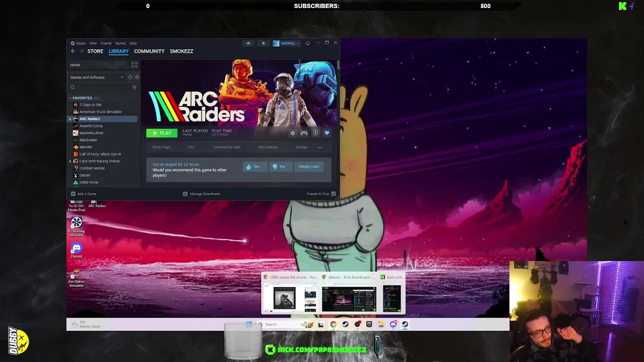644x362 pixels.
Task: Switch library to grid collections view
Action: point(134,65)
